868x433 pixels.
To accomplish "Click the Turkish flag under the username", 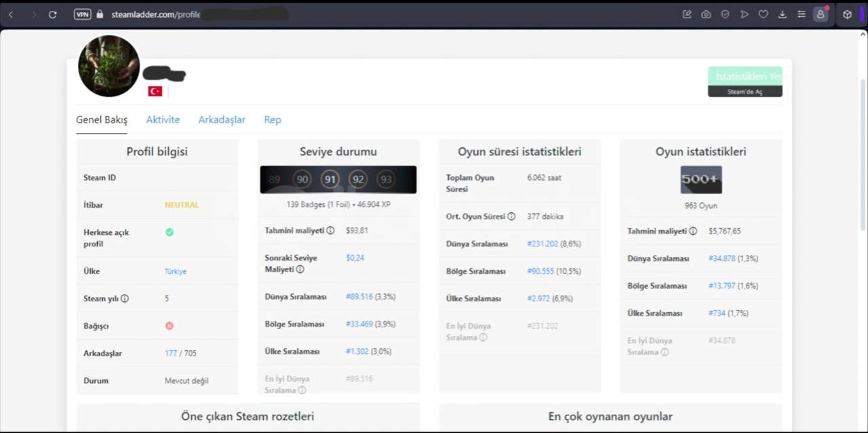I will point(155,91).
